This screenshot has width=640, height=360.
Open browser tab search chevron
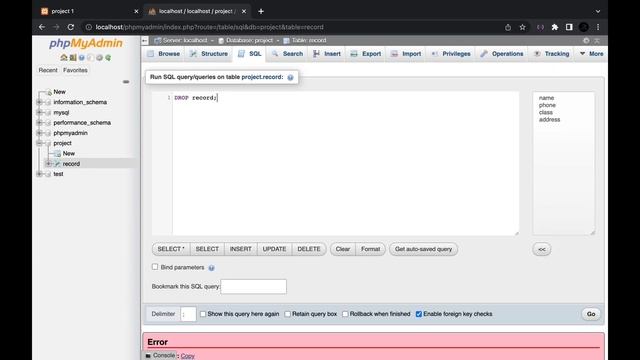point(598,11)
